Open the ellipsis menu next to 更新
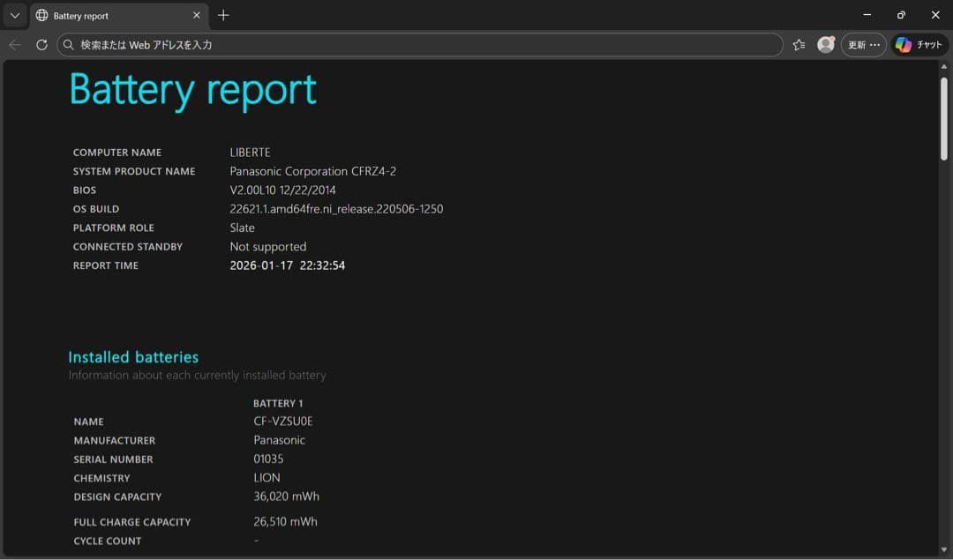The height and width of the screenshot is (560, 953). point(875,44)
